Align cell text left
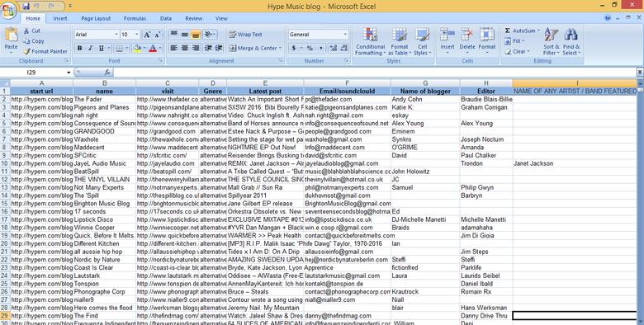 pos(173,49)
